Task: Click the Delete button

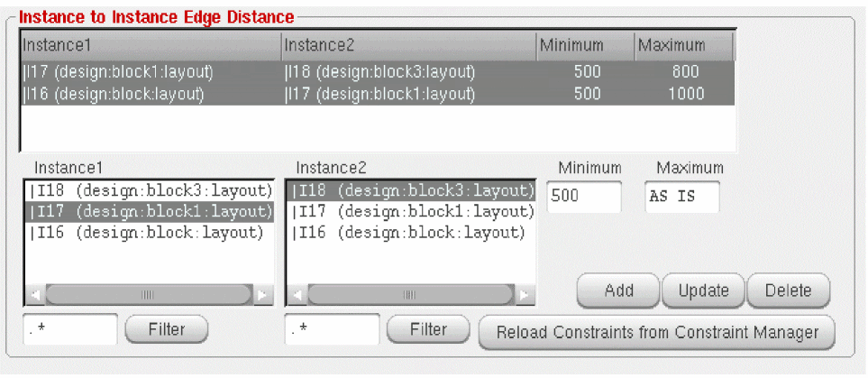Action: 788,290
